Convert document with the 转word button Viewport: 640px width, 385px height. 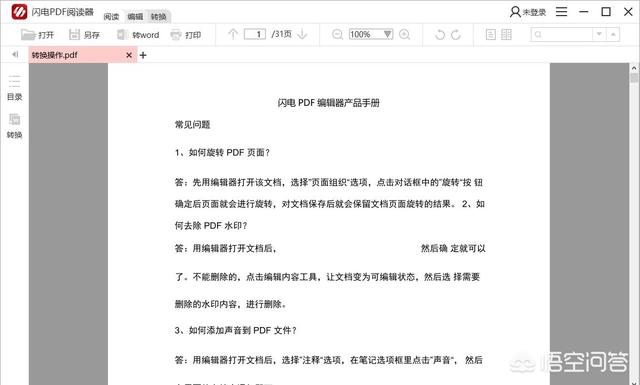tap(138, 35)
